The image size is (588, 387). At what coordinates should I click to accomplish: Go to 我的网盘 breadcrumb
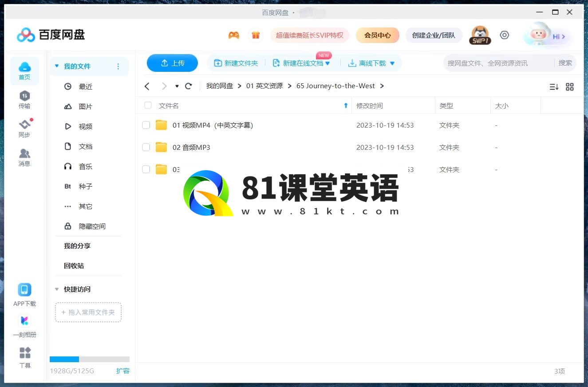(x=220, y=86)
